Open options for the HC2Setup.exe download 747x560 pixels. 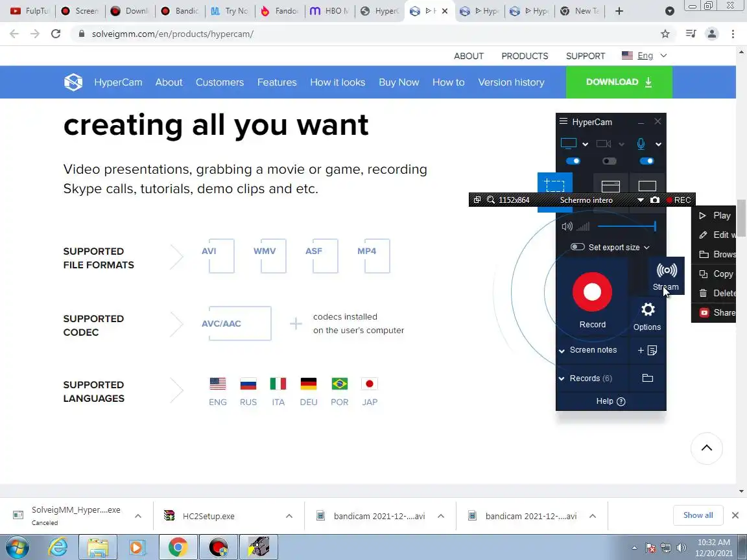289,516
